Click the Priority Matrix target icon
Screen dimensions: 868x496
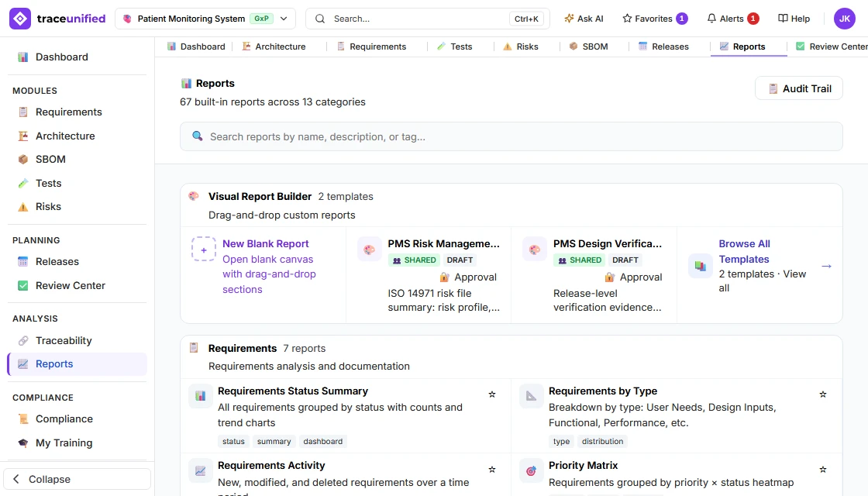(531, 470)
